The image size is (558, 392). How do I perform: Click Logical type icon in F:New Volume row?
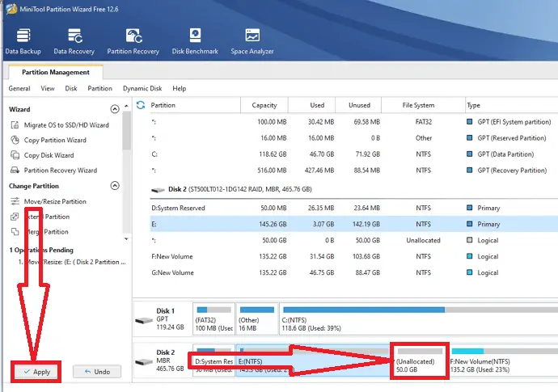(x=470, y=256)
